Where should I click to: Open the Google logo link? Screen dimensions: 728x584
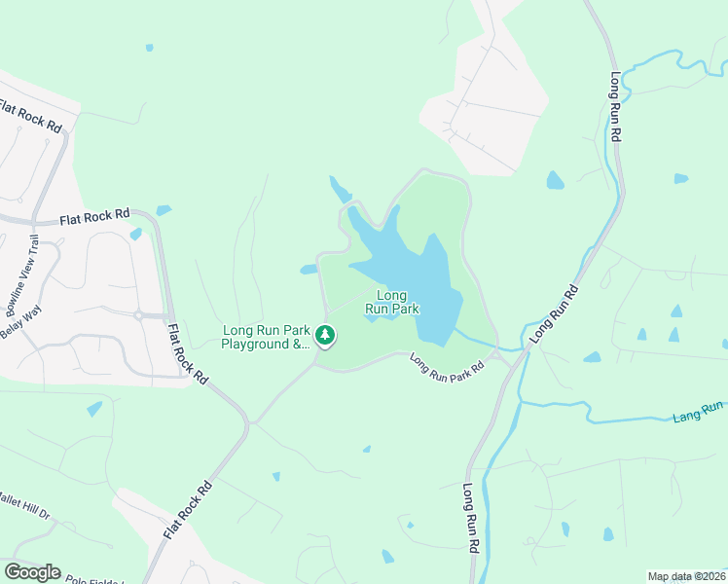point(32,572)
